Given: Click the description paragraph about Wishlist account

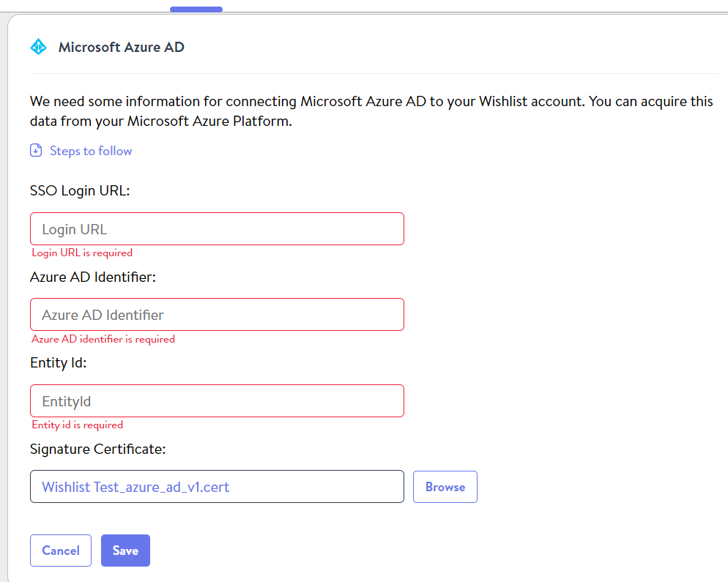Looking at the screenshot, I should (x=371, y=111).
